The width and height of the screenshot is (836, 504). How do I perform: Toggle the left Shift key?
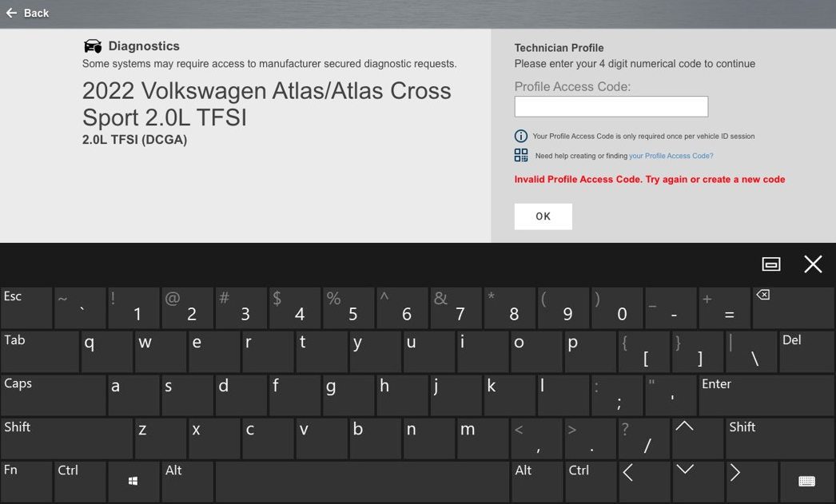tap(66, 439)
